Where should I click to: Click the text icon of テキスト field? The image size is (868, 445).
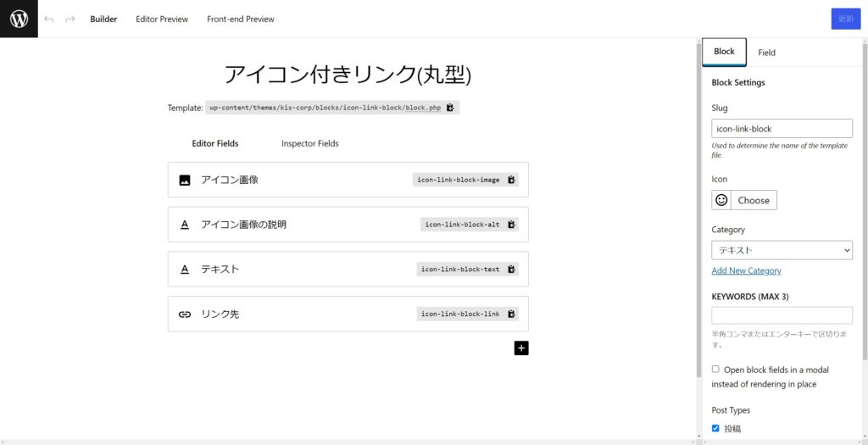point(185,269)
